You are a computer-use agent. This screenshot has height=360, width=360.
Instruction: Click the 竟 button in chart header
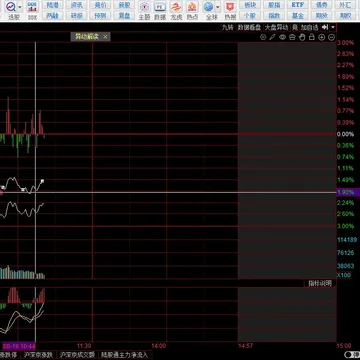click(295, 27)
